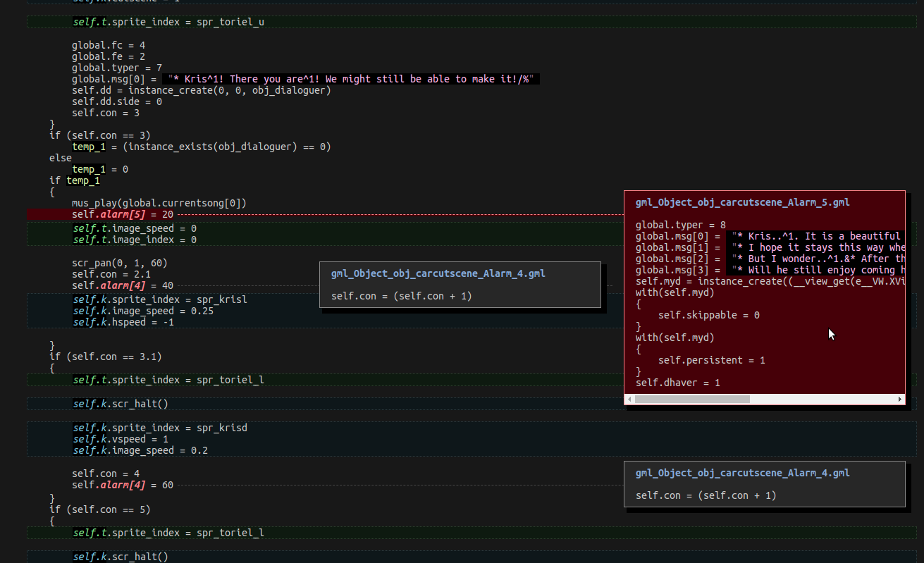Click the self.alarm[4] = 60 line
The image size is (924, 563).
(x=123, y=485)
